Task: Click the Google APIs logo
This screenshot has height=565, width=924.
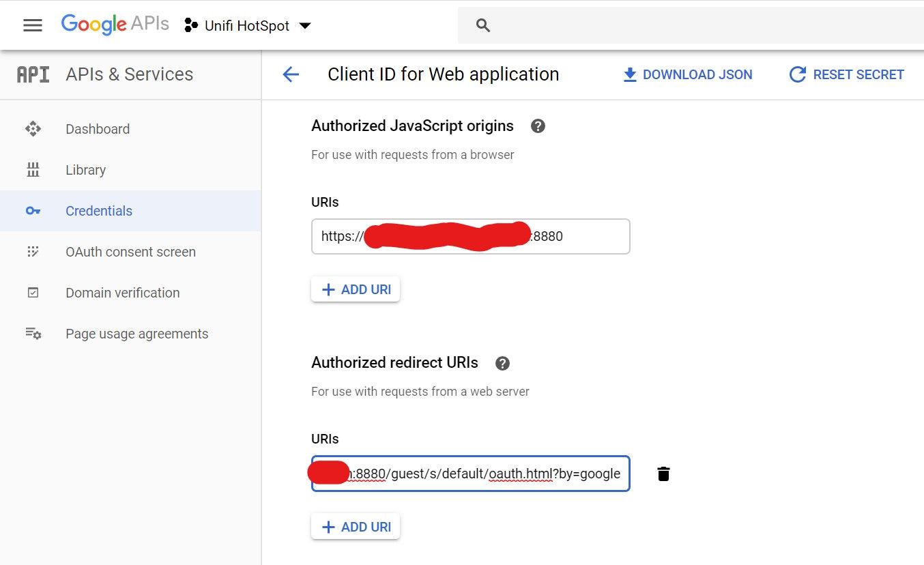Action: click(115, 25)
